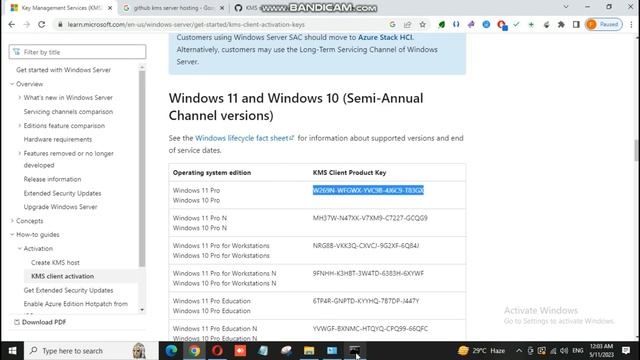
Task: Reload the Microsoft Learn page
Action: point(42,24)
